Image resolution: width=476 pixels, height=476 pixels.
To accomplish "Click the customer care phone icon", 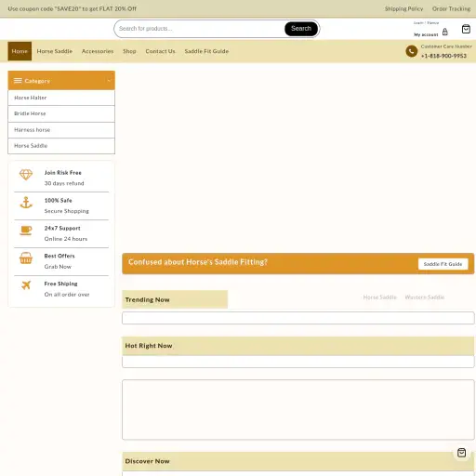I will coord(412,51).
